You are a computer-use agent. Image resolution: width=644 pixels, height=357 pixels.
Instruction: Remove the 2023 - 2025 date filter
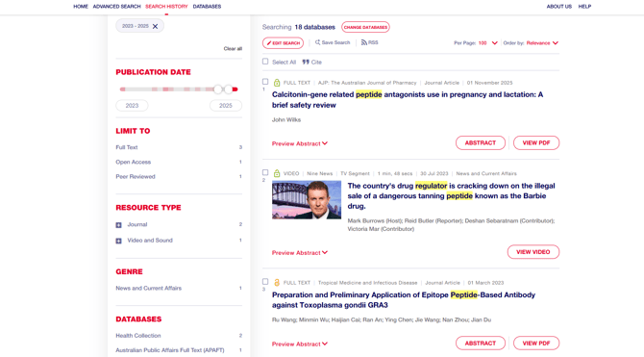click(x=155, y=26)
